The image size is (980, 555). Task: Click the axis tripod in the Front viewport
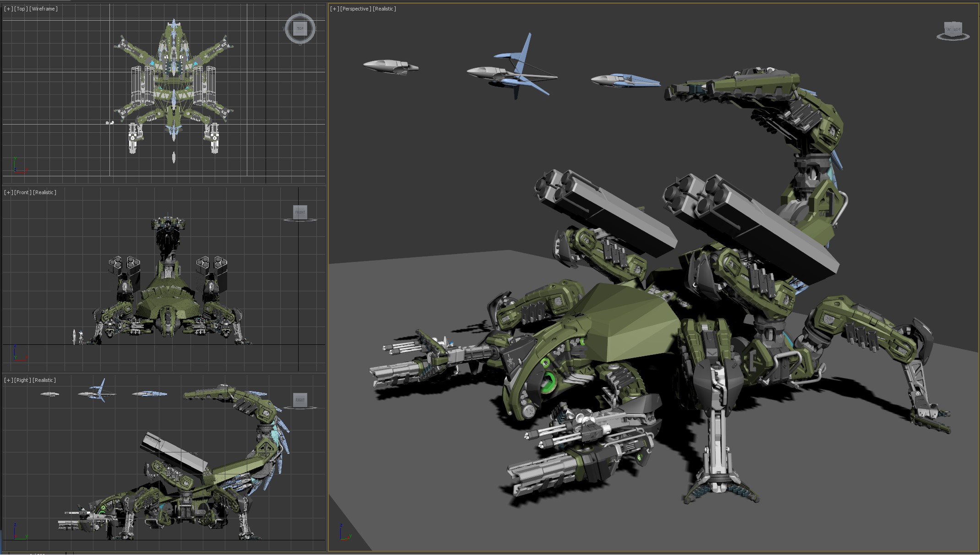[17, 354]
